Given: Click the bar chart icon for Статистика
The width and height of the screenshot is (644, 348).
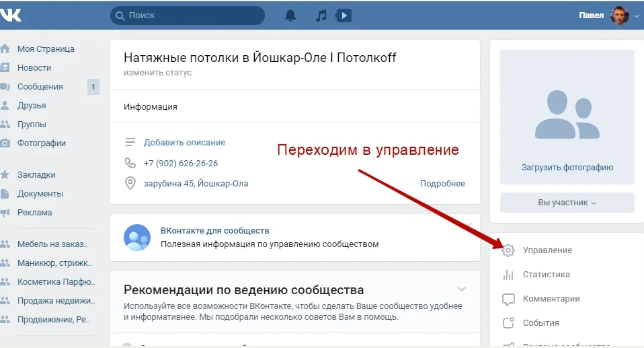Looking at the screenshot, I should [x=508, y=275].
